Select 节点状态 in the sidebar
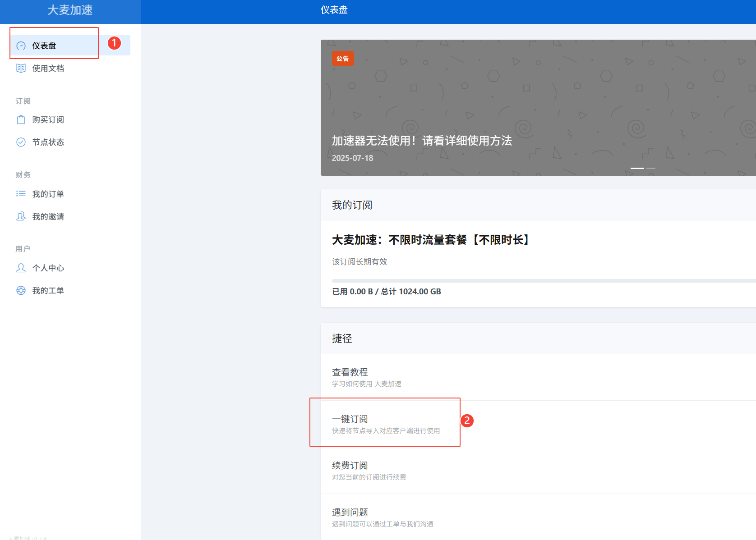 click(48, 142)
